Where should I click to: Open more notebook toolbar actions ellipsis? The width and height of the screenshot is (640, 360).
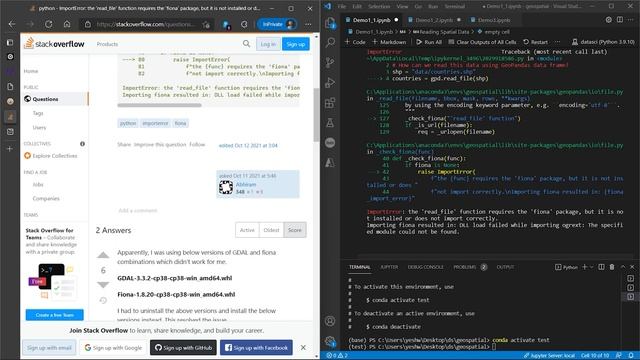pos(558,42)
